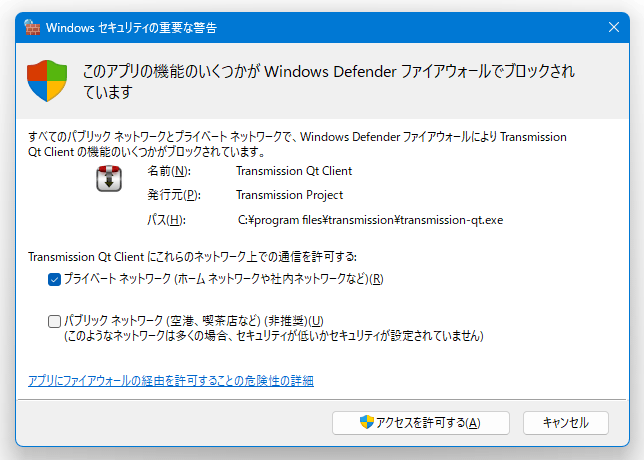
Task: Click the name value Transmission Qt Client
Action: 294,171
